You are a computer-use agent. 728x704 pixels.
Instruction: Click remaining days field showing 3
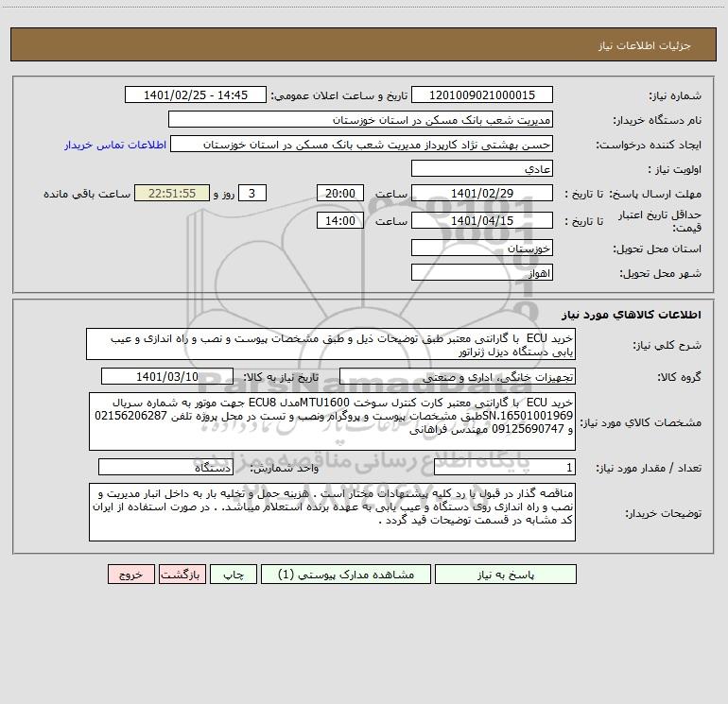[252, 193]
